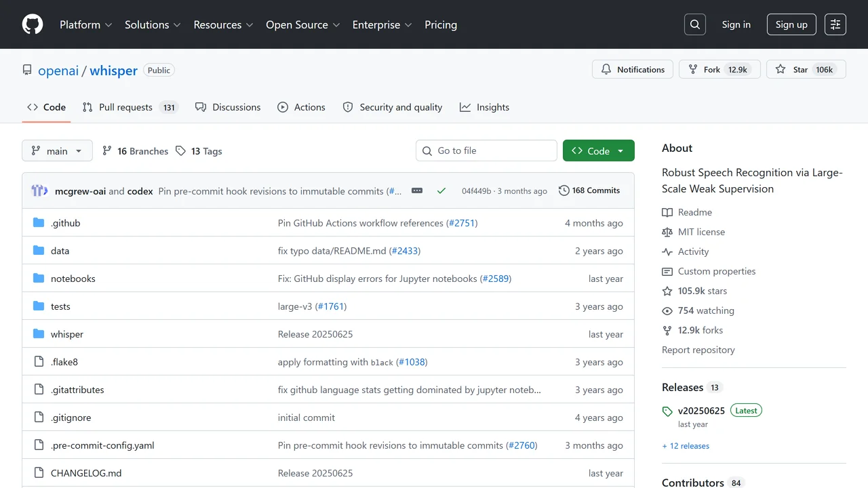Show the + 12 releases link

686,446
